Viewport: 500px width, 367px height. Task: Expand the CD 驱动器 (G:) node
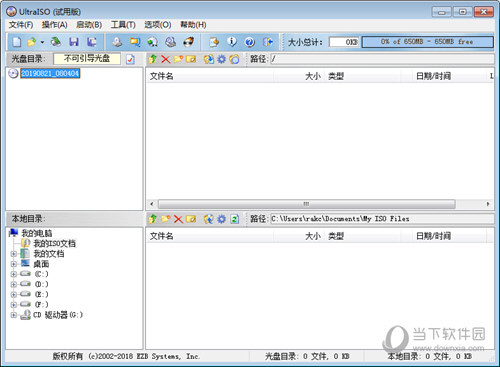(x=13, y=315)
